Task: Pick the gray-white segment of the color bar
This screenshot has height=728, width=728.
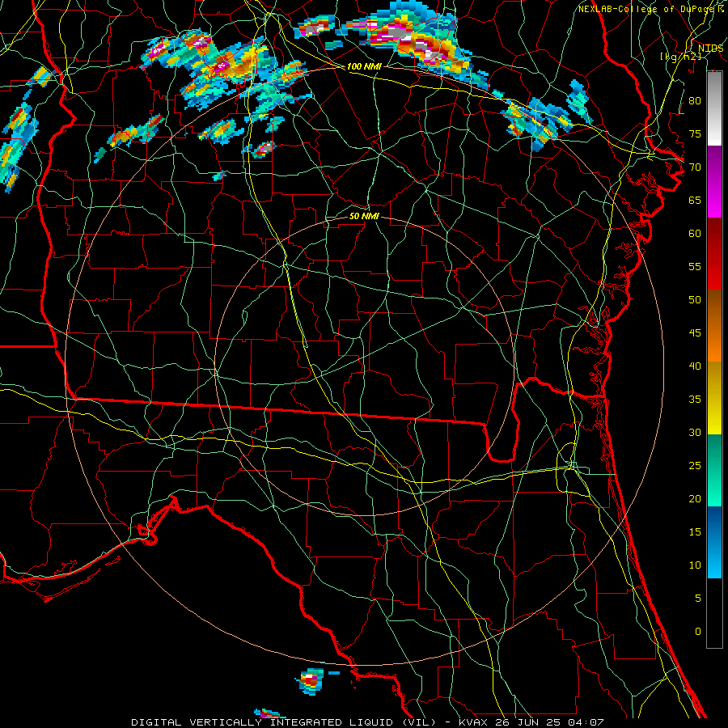Action: pyautogui.click(x=714, y=108)
